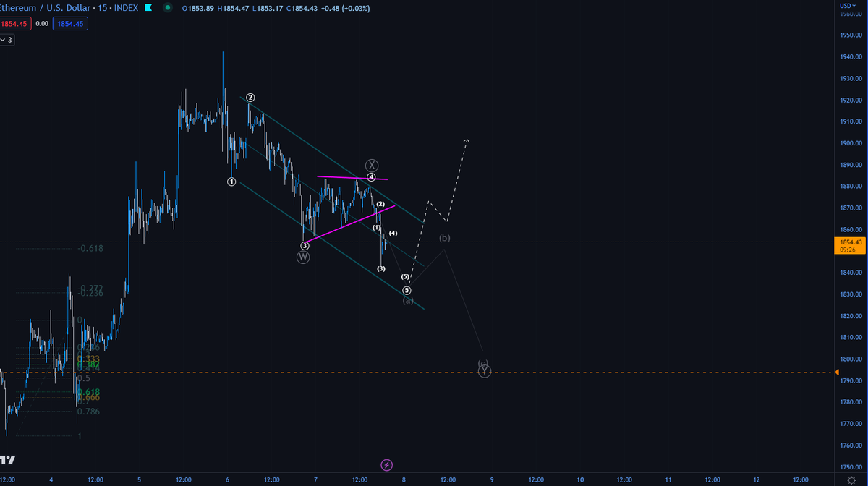Viewport: 868px width, 486px height.
Task: Open chart settings gear at bottom right
Action: click(x=851, y=479)
